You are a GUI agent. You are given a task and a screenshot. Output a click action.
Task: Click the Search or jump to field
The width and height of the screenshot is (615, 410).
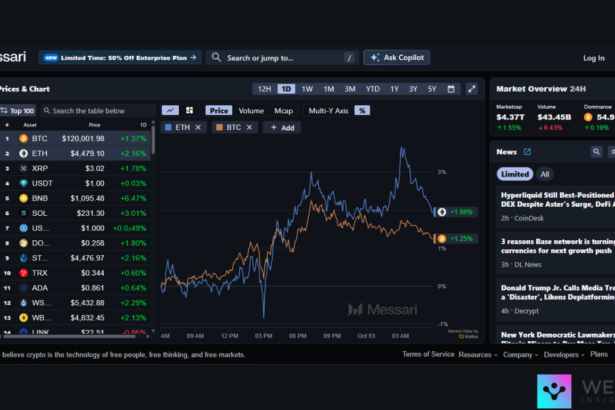tap(280, 58)
